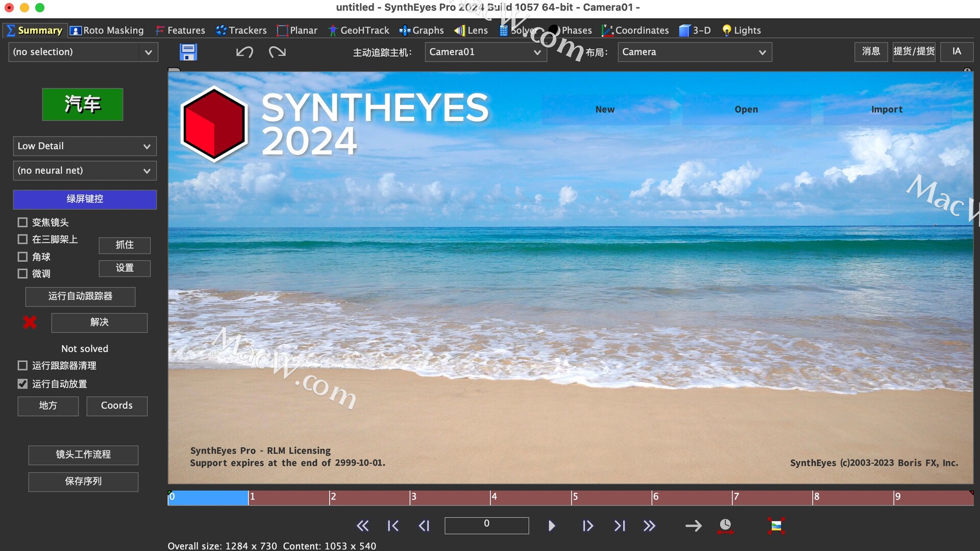Click the 保存序列 button
This screenshot has height=551, width=980.
83,482
